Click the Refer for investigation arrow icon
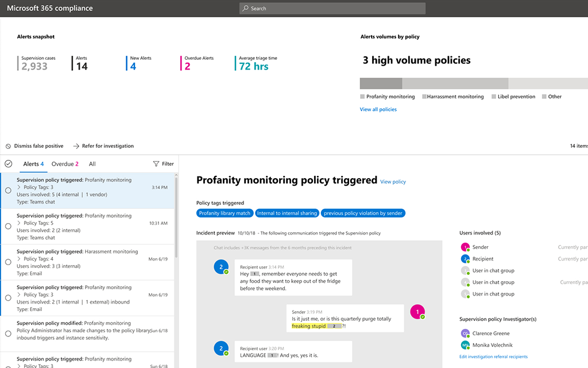This screenshot has width=588, height=368. (x=76, y=146)
